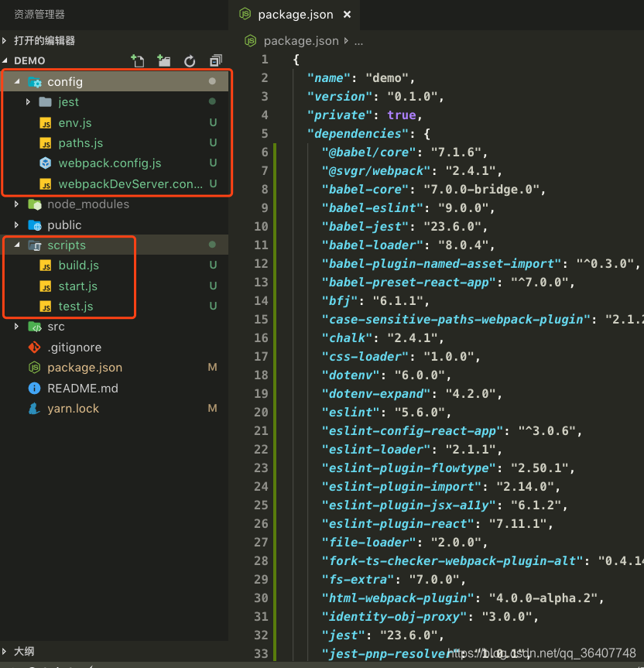Click line number 20 in the gutter
Image resolution: width=644 pixels, height=668 pixels.
pos(261,413)
